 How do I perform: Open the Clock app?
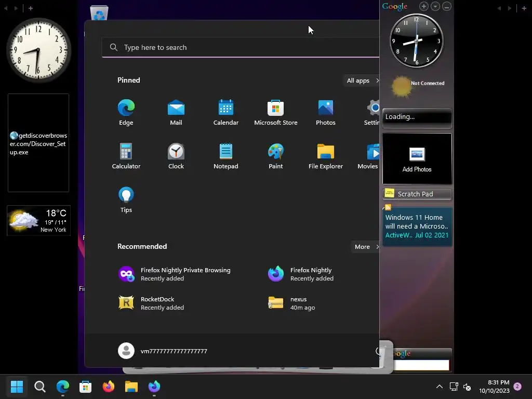pos(176,156)
